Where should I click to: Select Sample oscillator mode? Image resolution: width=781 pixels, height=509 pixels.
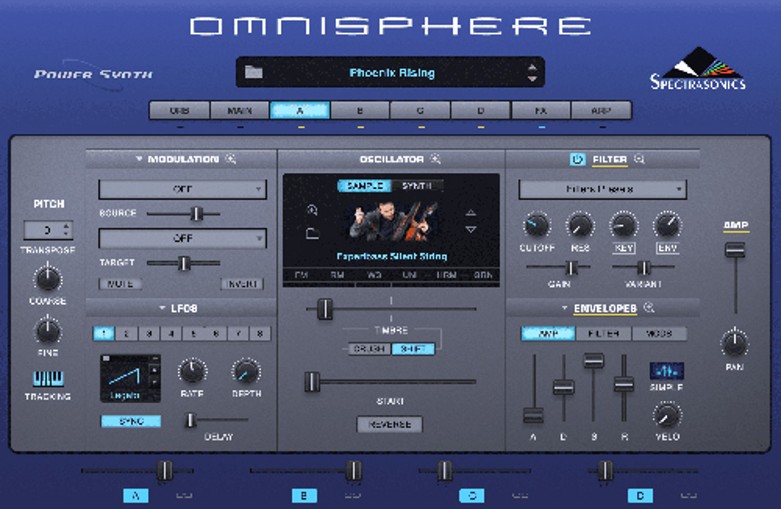pyautogui.click(x=365, y=186)
